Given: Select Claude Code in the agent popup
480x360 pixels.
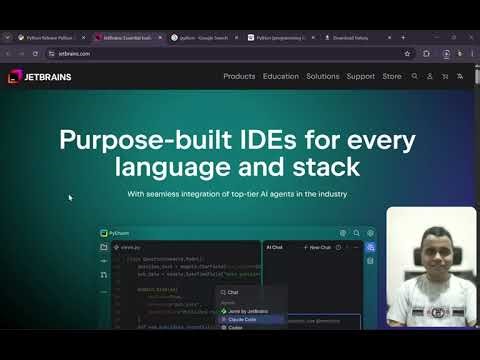Looking at the screenshot, I should pos(252,319).
